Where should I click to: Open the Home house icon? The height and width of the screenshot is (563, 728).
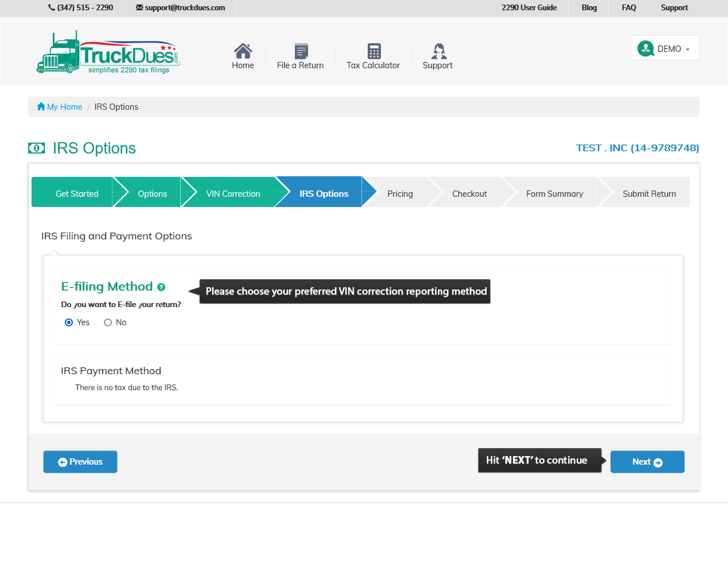coord(243,51)
